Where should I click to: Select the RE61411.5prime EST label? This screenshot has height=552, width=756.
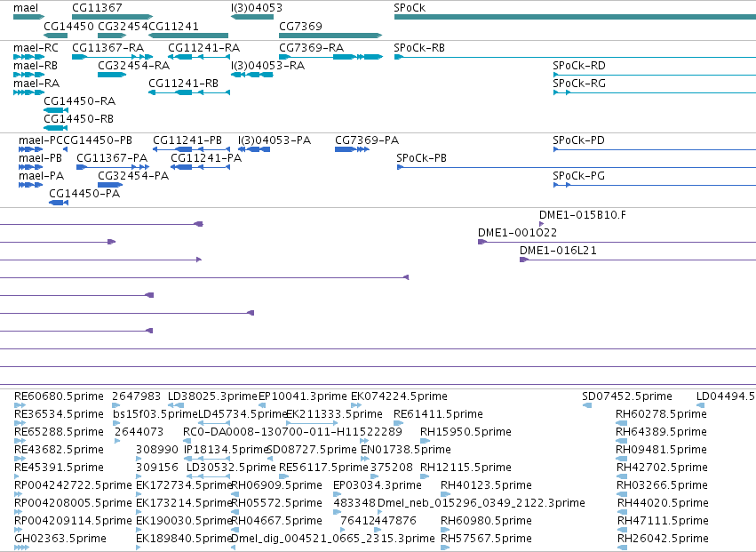(x=438, y=414)
